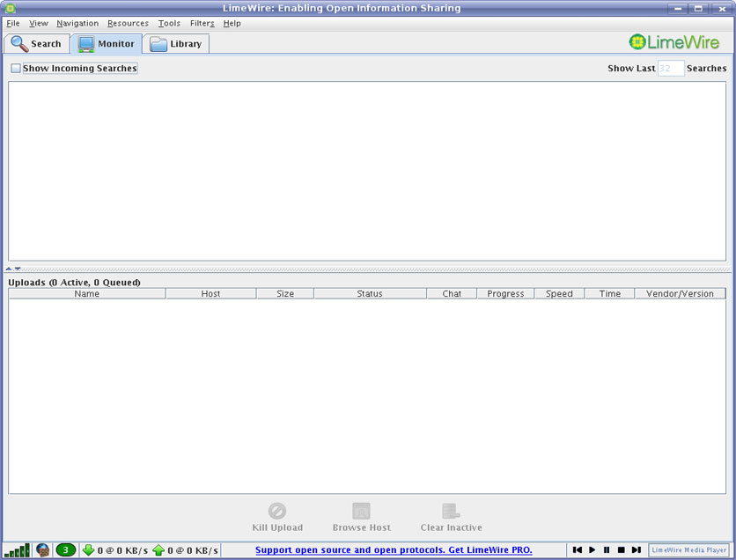Sort uploads by the Host column
736x560 pixels.
(x=210, y=293)
